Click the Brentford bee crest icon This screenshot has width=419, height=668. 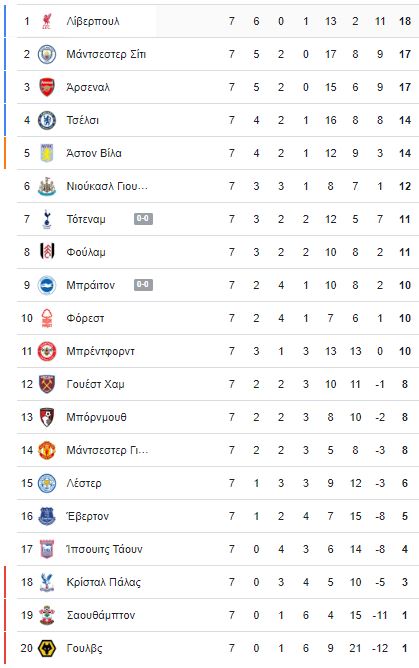(47, 351)
